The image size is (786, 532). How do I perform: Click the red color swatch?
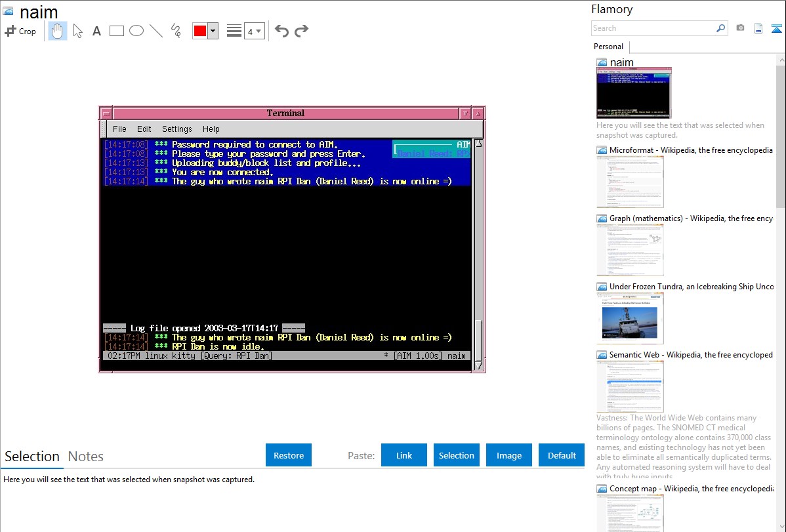pyautogui.click(x=200, y=31)
